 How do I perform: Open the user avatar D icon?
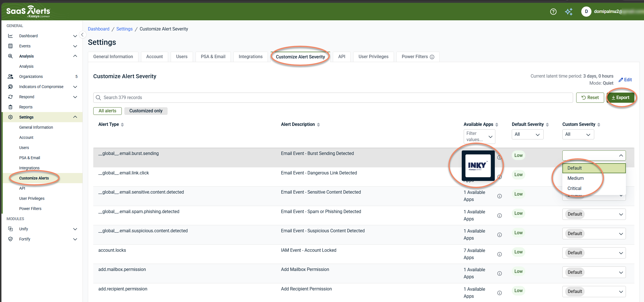(586, 12)
